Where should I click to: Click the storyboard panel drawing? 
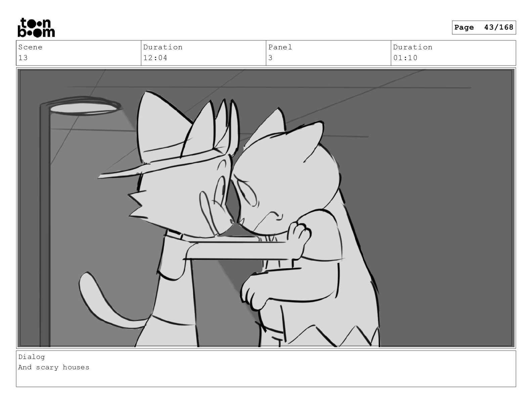[x=266, y=208]
